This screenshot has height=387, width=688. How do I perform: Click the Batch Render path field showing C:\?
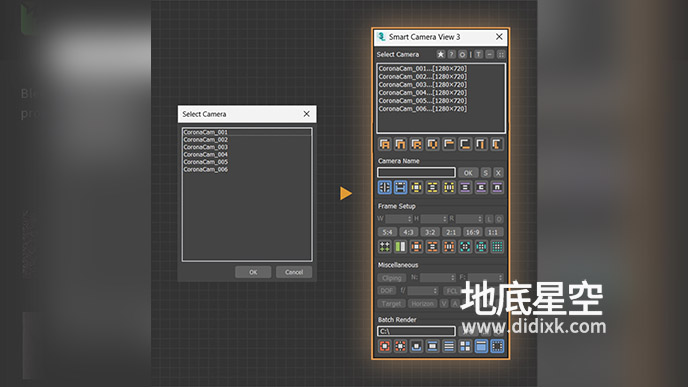(x=416, y=331)
